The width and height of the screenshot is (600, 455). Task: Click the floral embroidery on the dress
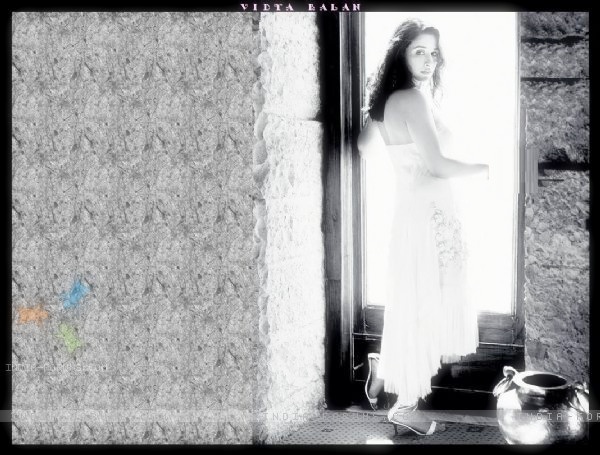point(449,237)
